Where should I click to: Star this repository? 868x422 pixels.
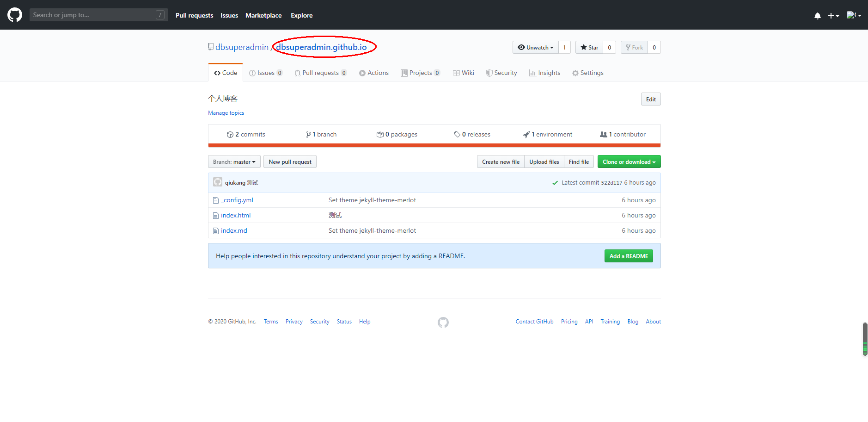[589, 47]
